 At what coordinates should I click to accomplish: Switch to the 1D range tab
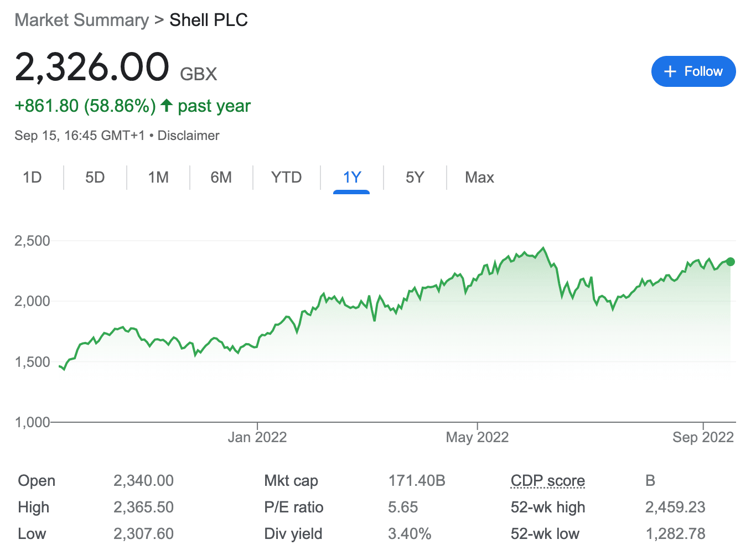click(x=32, y=178)
